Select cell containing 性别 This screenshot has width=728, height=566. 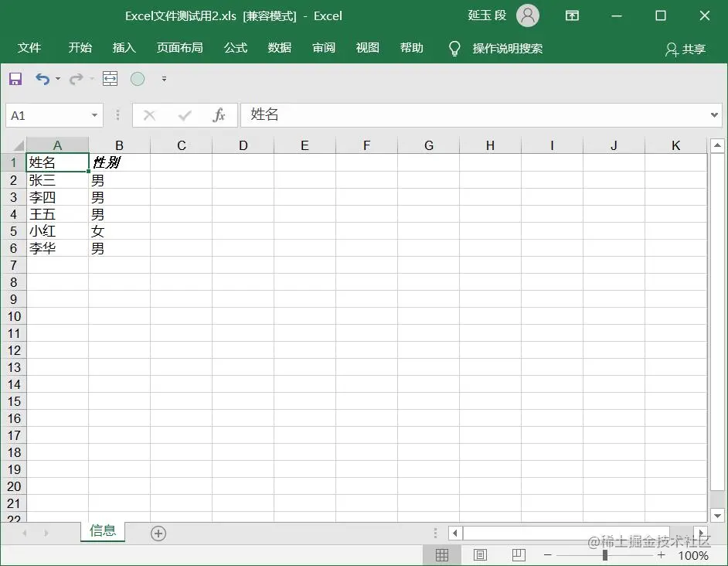[x=119, y=162]
